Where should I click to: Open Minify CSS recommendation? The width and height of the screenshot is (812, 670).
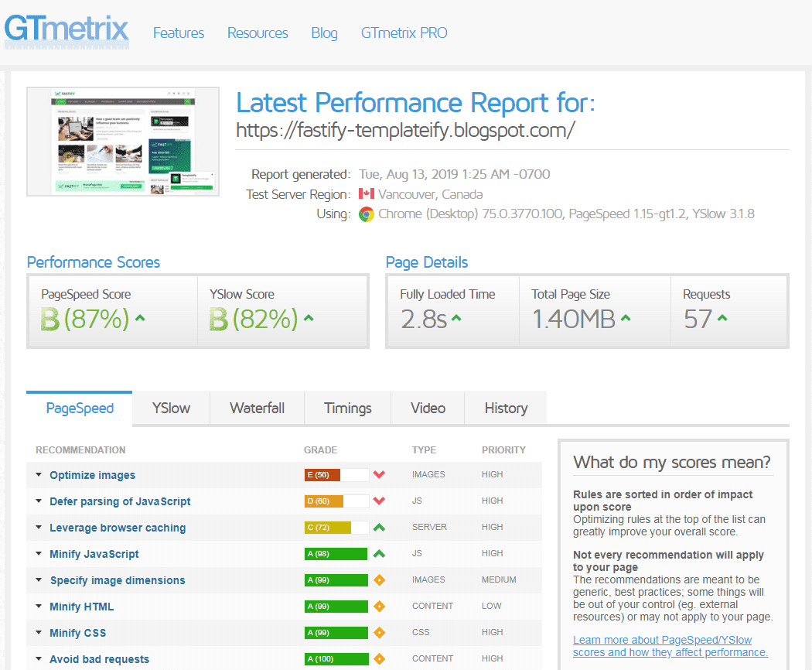coord(77,633)
